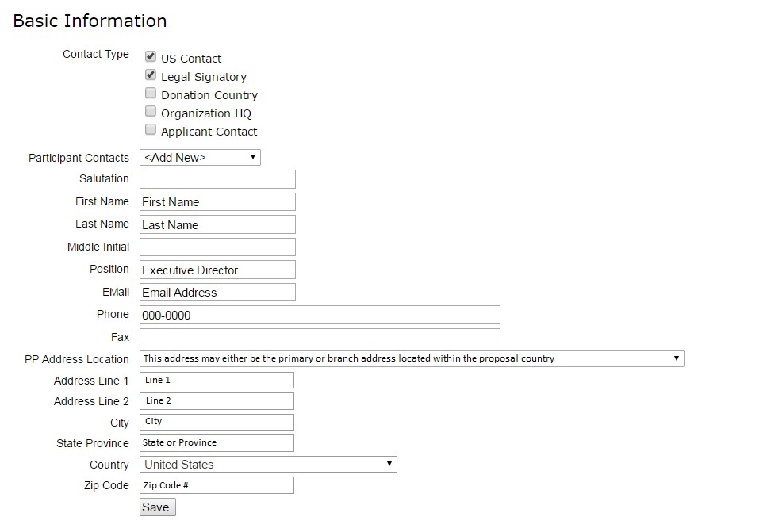Screen dimensions: 767x532
Task: Uncheck the US Contact checkbox
Action: point(151,57)
